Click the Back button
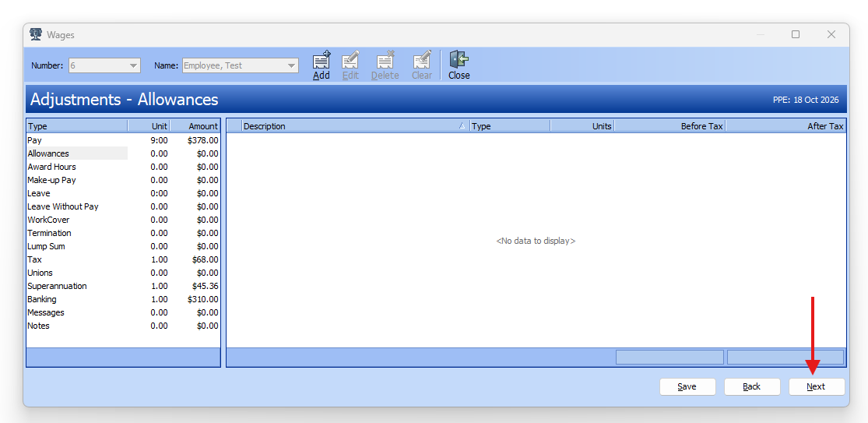The height and width of the screenshot is (423, 868). (x=752, y=386)
